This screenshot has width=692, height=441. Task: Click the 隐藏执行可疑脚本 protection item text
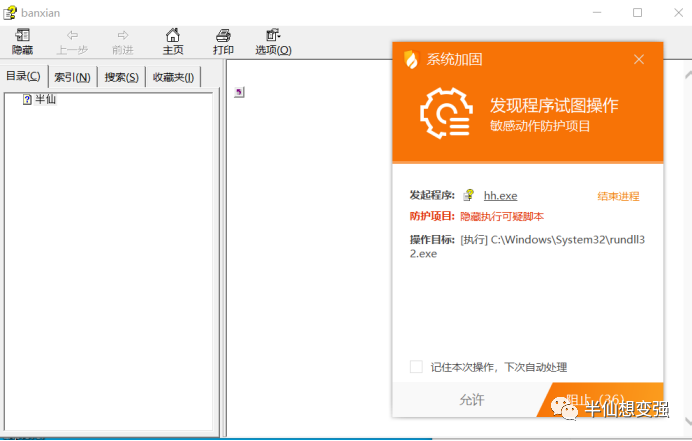[502, 216]
